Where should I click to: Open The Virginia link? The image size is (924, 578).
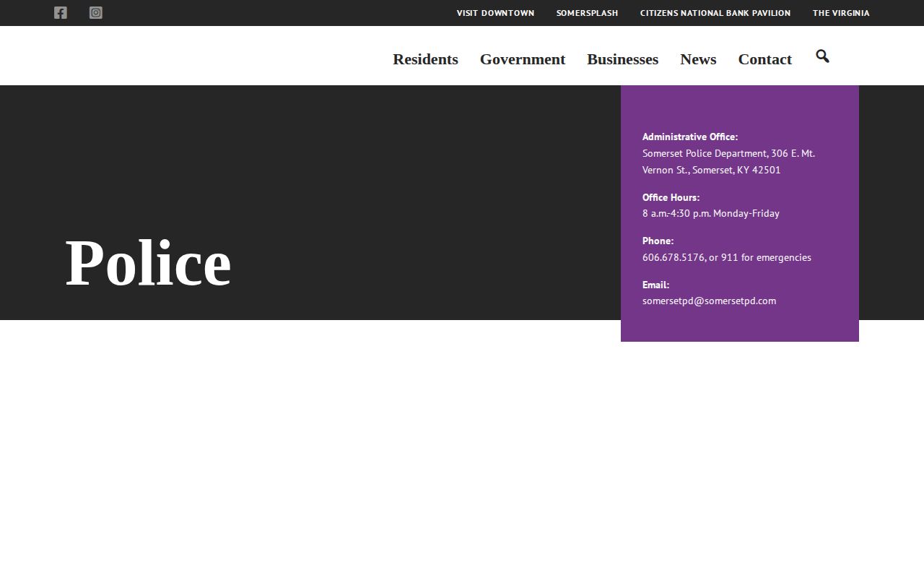[x=841, y=13]
